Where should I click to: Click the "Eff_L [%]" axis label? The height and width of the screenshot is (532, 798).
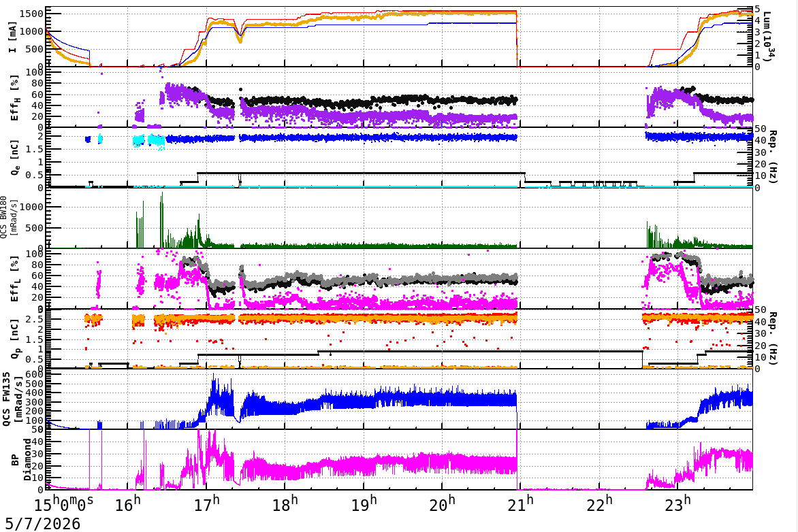coord(15,279)
